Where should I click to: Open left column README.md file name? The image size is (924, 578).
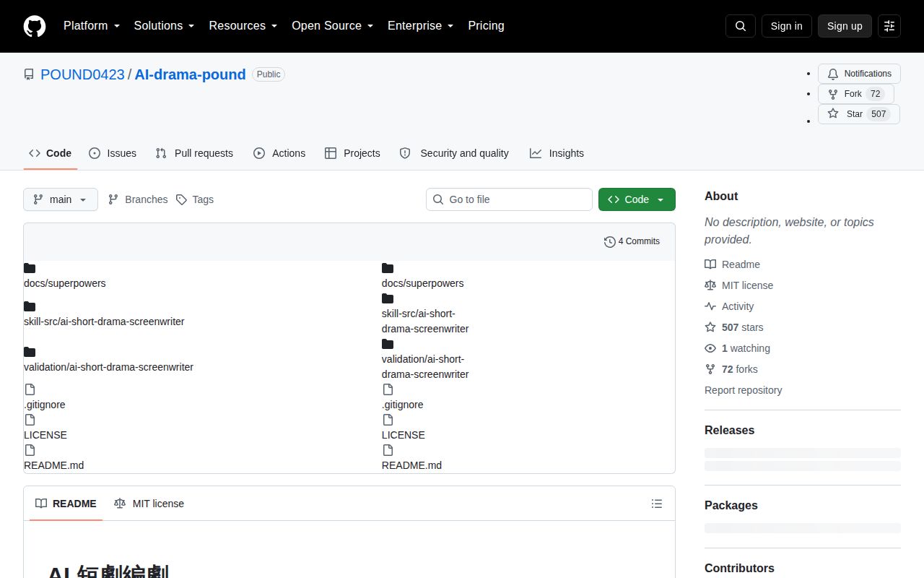[53, 465]
